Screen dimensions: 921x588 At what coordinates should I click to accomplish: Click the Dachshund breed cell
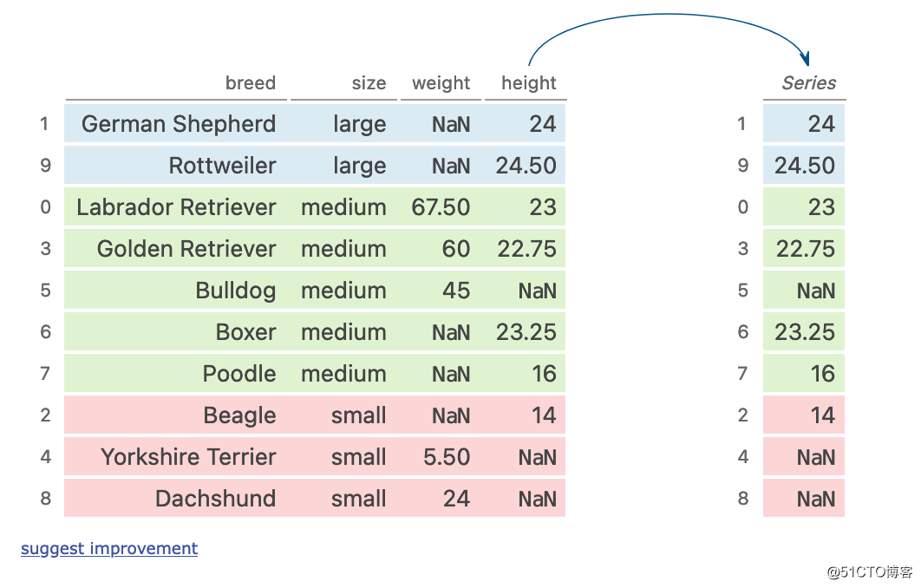[215, 499]
